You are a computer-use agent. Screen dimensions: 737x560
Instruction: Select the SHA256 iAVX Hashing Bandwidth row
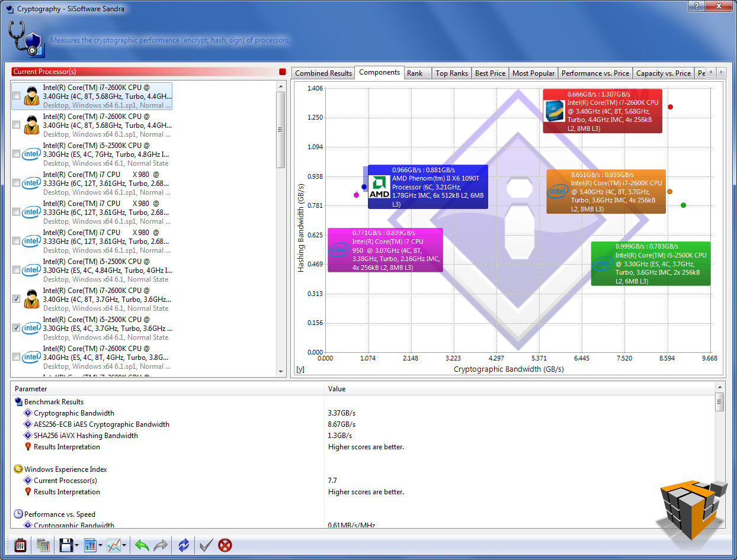[x=363, y=436]
